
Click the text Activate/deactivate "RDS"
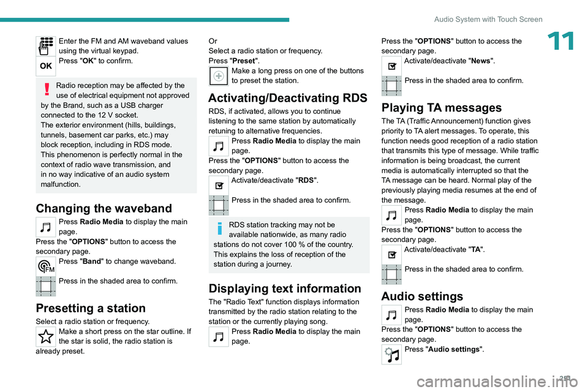click(275, 181)
